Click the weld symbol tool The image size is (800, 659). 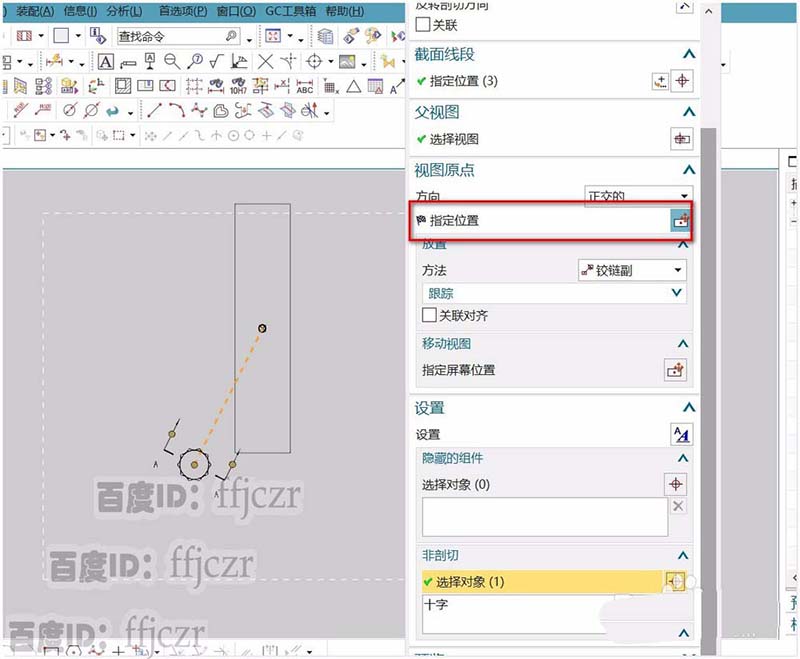point(239,62)
